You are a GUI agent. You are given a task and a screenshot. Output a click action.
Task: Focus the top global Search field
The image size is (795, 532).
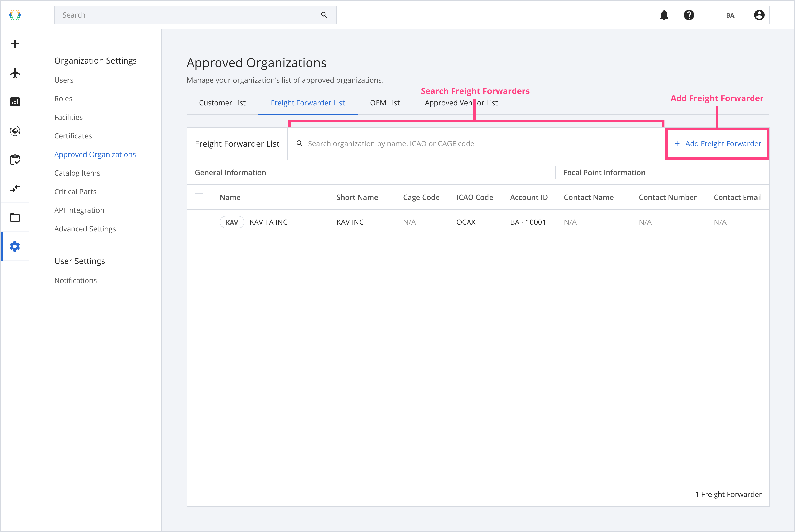(x=195, y=15)
